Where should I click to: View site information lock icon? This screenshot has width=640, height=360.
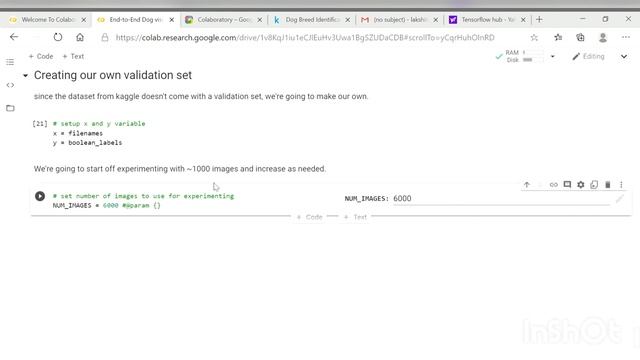[105, 38]
